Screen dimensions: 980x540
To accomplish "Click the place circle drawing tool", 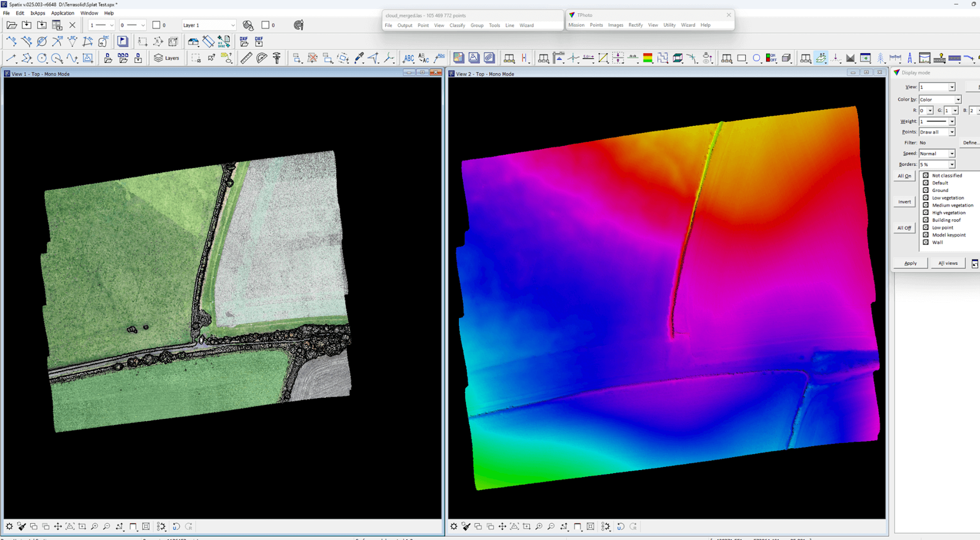I will point(42,58).
